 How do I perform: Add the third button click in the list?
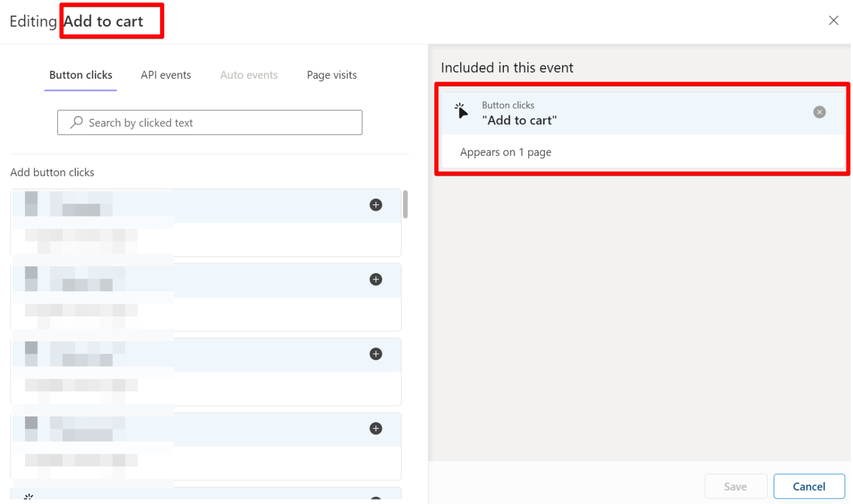[x=376, y=354]
